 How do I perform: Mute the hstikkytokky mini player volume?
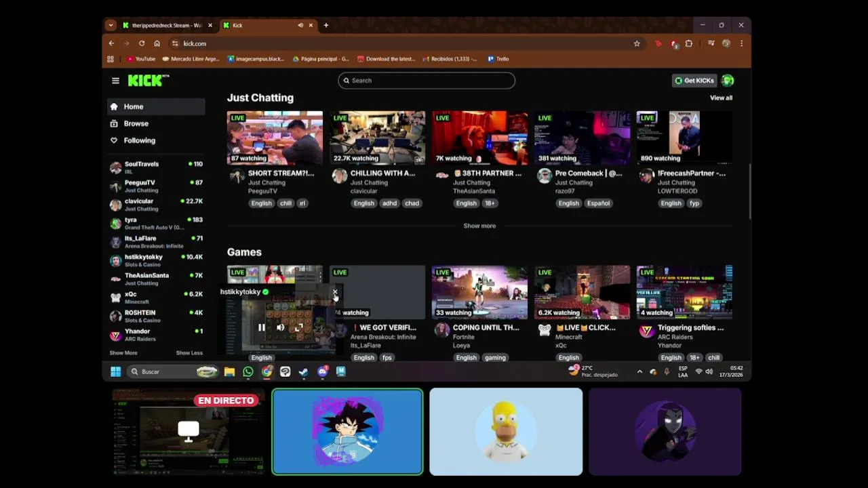(x=280, y=327)
